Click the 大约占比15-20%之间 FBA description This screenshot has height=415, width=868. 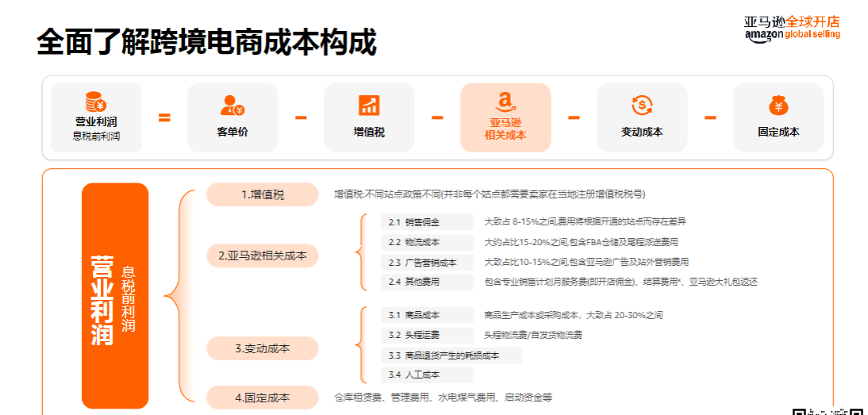tap(582, 242)
